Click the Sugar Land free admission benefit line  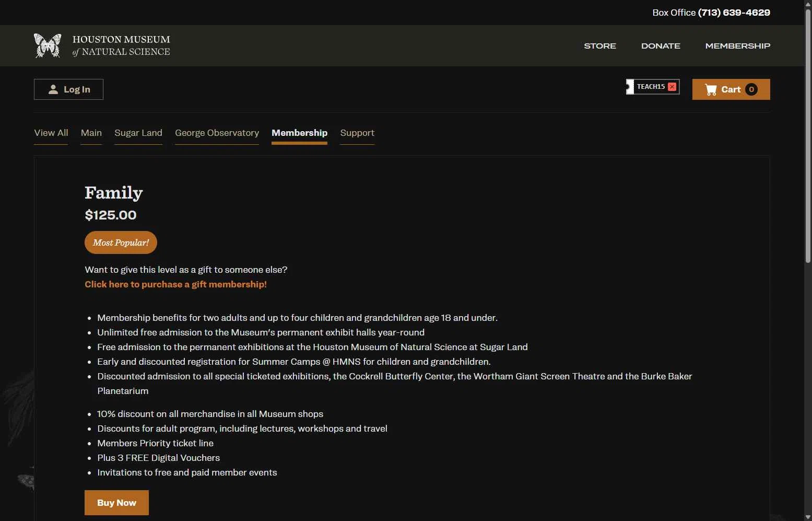point(313,347)
